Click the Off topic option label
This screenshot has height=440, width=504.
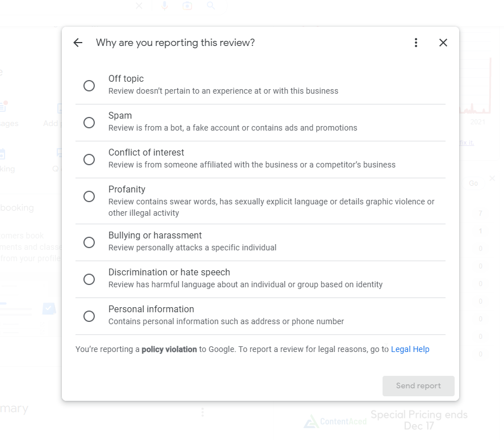click(x=126, y=78)
